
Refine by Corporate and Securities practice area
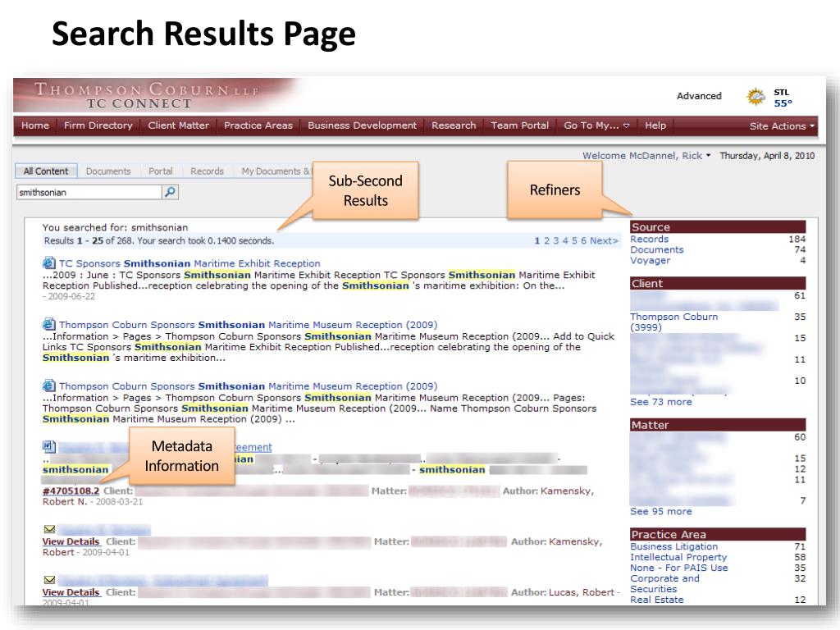click(664, 584)
